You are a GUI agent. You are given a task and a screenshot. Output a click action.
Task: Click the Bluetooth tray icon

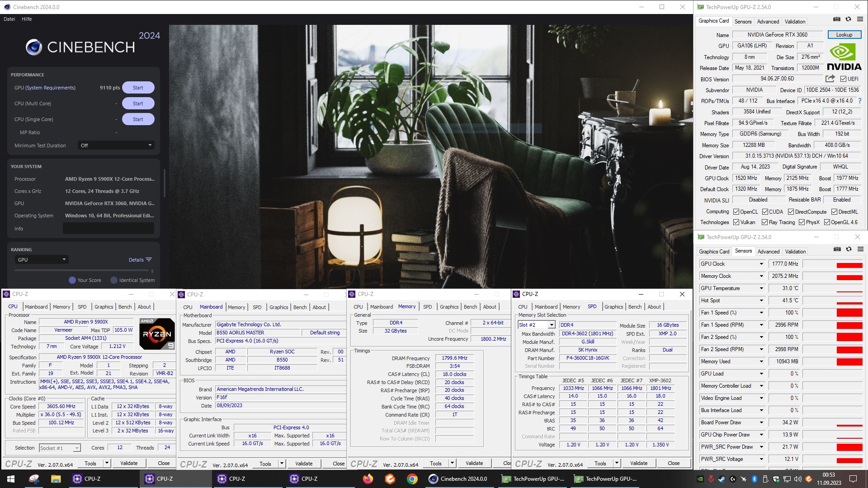pos(755,479)
